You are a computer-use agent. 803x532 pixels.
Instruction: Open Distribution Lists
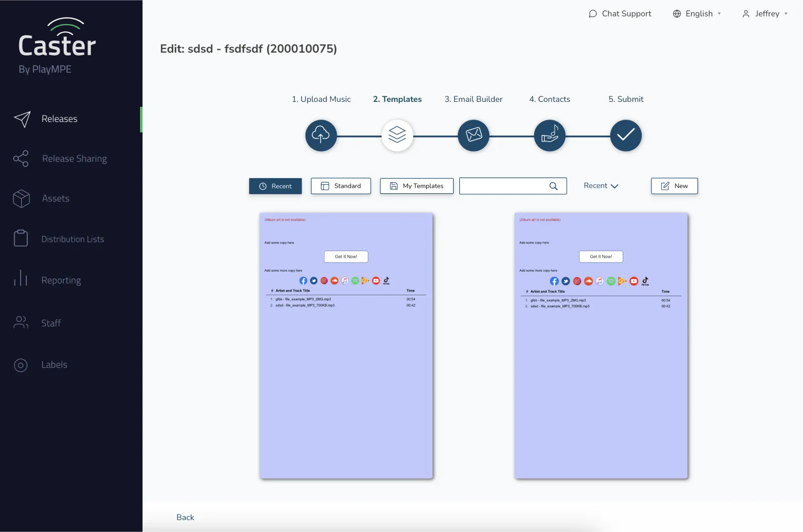coord(73,239)
